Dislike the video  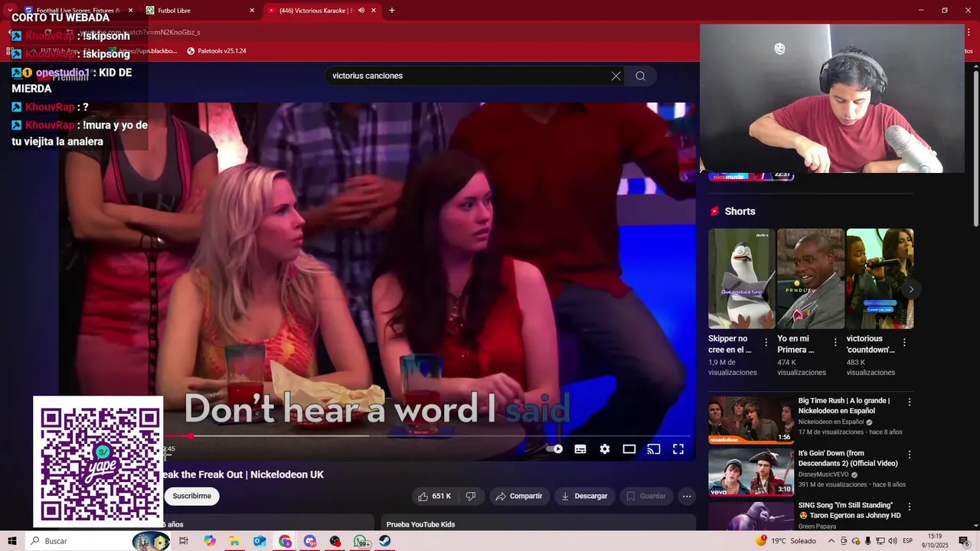(x=471, y=496)
